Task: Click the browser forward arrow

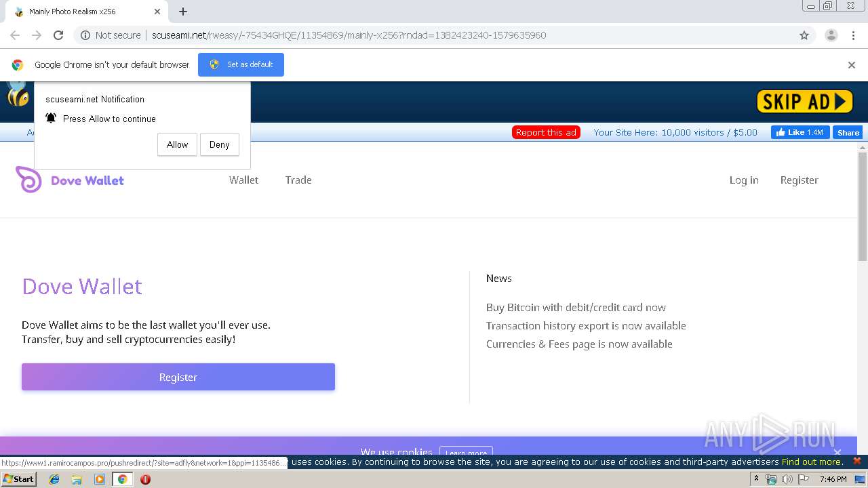Action: pyautogui.click(x=37, y=35)
